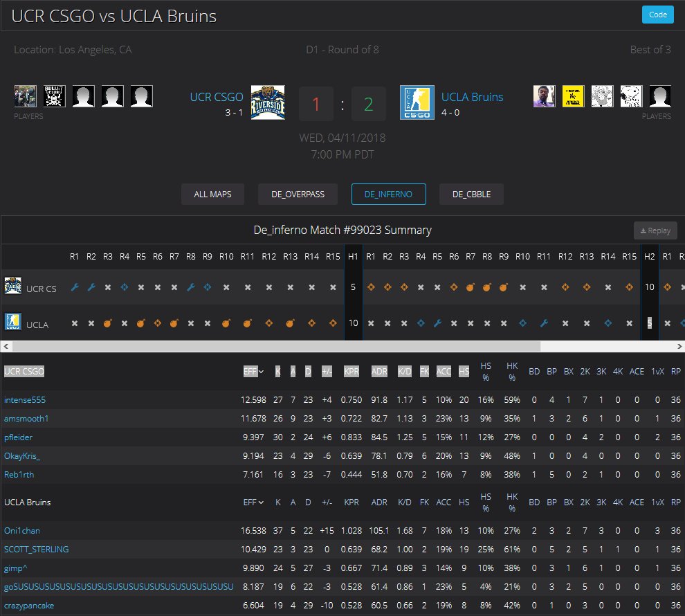The image size is (685, 616).
Task: Open UCLA player avatar with purple shirt
Action: click(x=545, y=96)
